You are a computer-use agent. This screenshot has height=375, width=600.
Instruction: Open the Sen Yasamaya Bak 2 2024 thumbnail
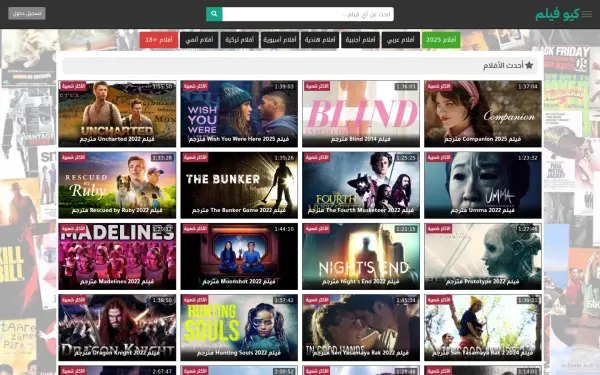[483, 328]
